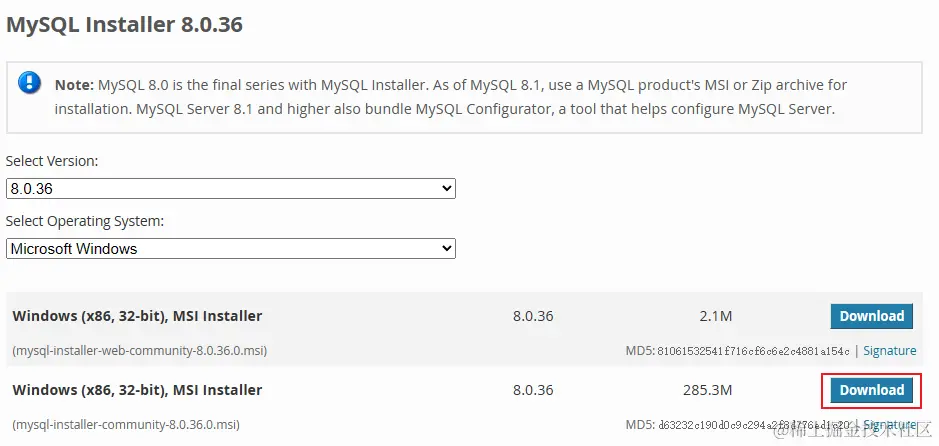Click the Select Operating System label
939x446 pixels.
click(85, 221)
